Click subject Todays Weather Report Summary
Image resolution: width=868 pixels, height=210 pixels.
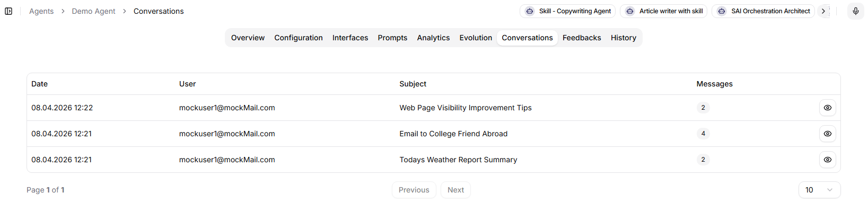[458, 160]
